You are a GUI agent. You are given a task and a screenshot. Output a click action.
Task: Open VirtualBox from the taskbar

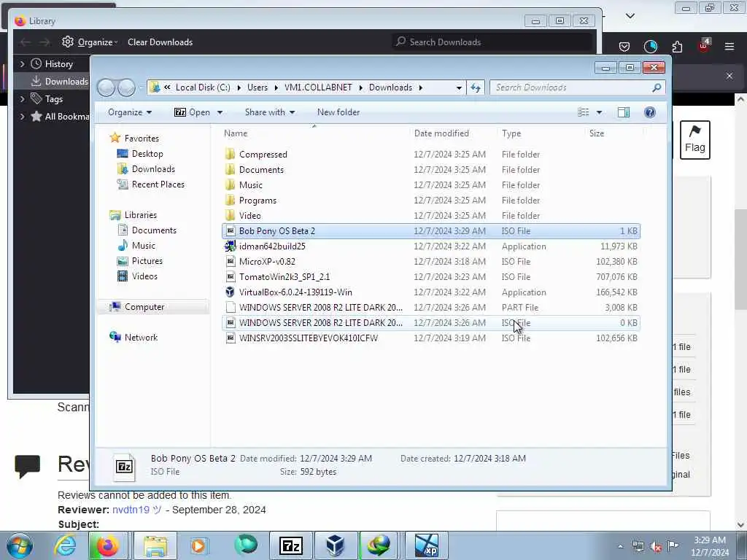click(336, 545)
